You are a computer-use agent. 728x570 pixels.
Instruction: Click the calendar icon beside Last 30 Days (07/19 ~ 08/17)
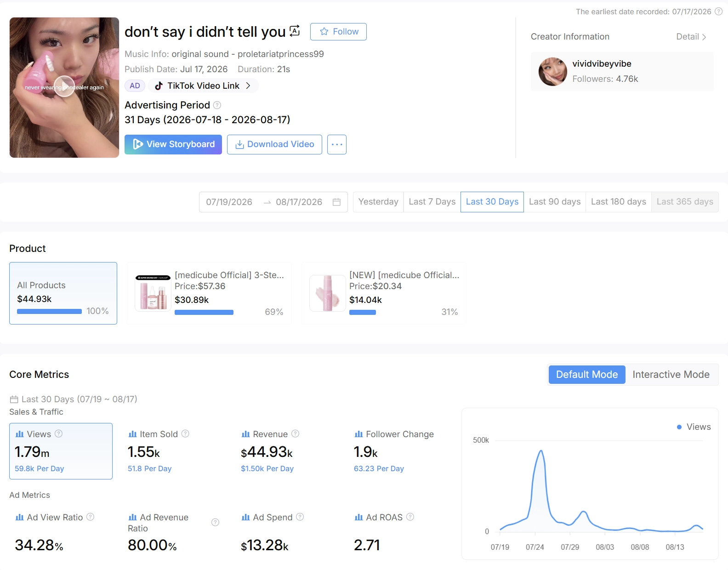14,399
